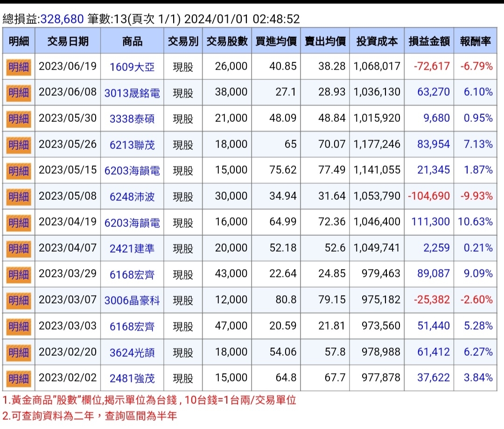Select investment cost 973,560
The width and height of the screenshot is (504, 429).
(381, 326)
